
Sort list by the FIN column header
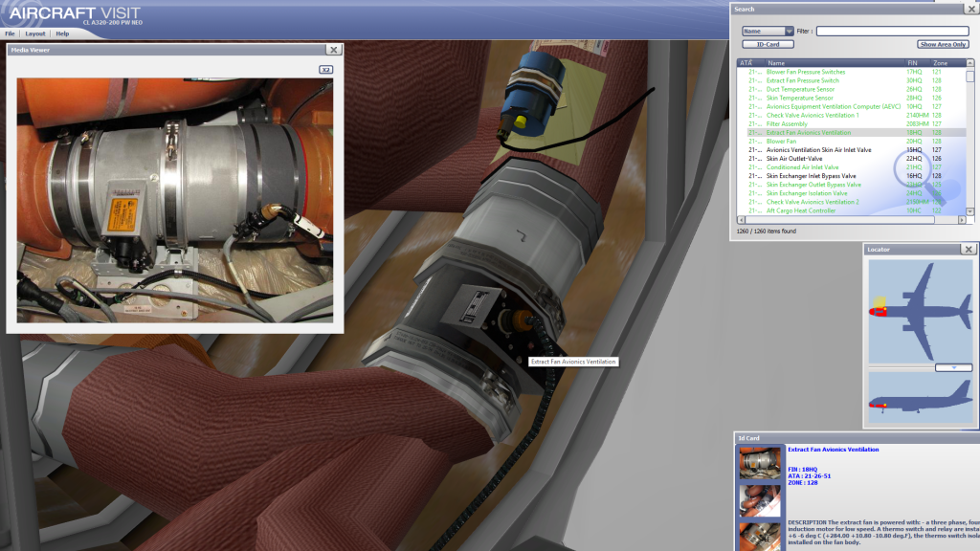[917, 63]
